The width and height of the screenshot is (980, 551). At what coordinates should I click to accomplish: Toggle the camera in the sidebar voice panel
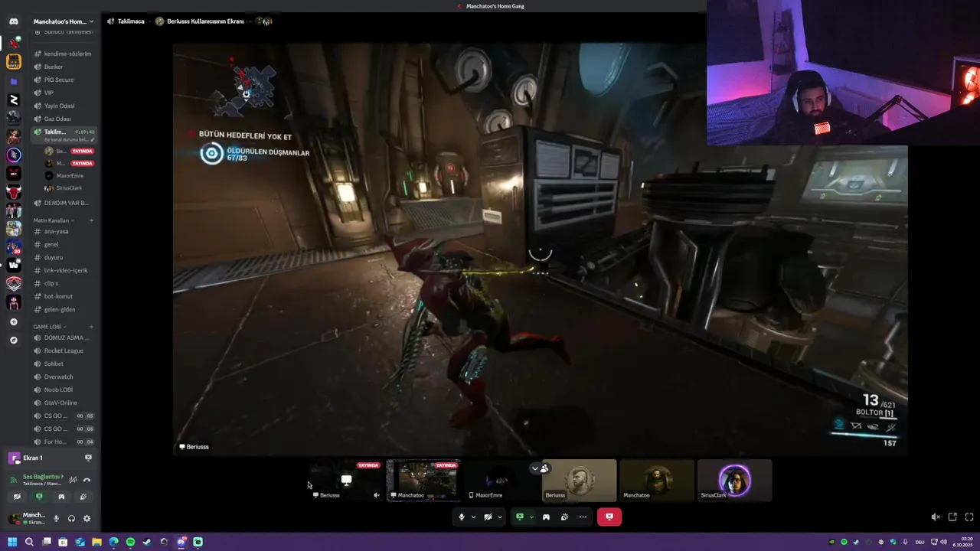click(17, 497)
